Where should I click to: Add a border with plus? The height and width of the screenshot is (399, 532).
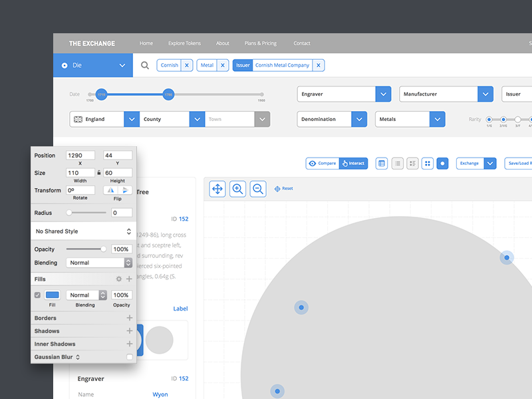tap(129, 318)
